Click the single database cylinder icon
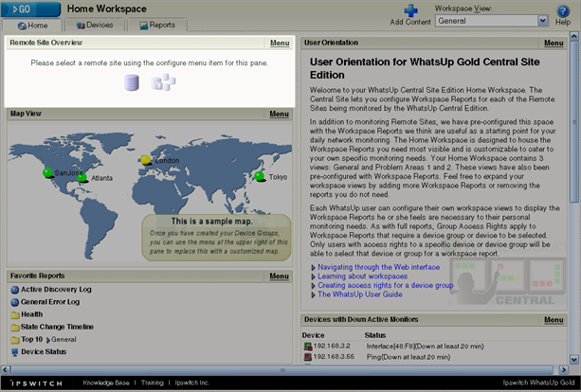Viewport: 581px width, 392px height. pyautogui.click(x=132, y=82)
